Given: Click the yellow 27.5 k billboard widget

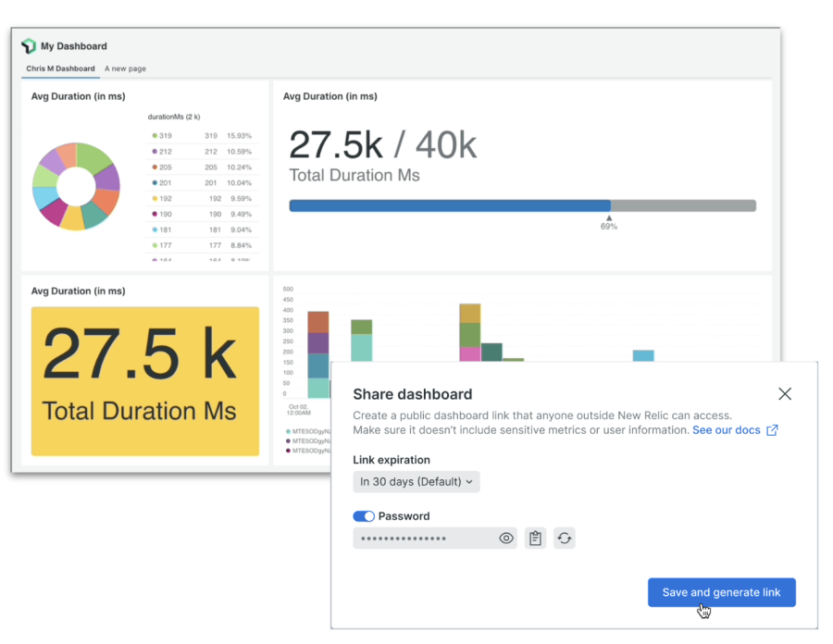Looking at the screenshot, I should (145, 381).
